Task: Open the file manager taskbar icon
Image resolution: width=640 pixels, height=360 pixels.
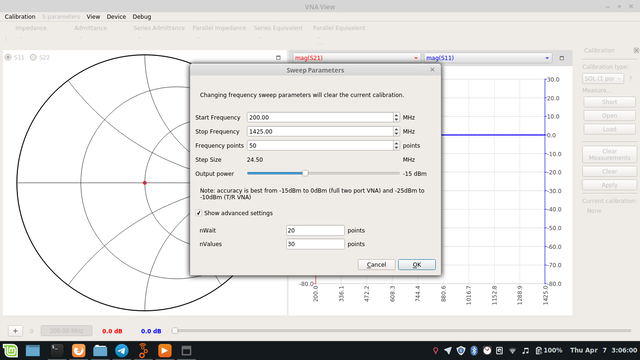Action: point(100,351)
